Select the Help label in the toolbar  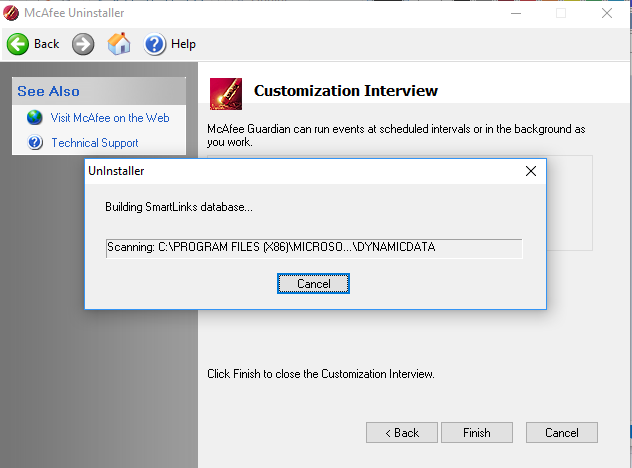183,44
